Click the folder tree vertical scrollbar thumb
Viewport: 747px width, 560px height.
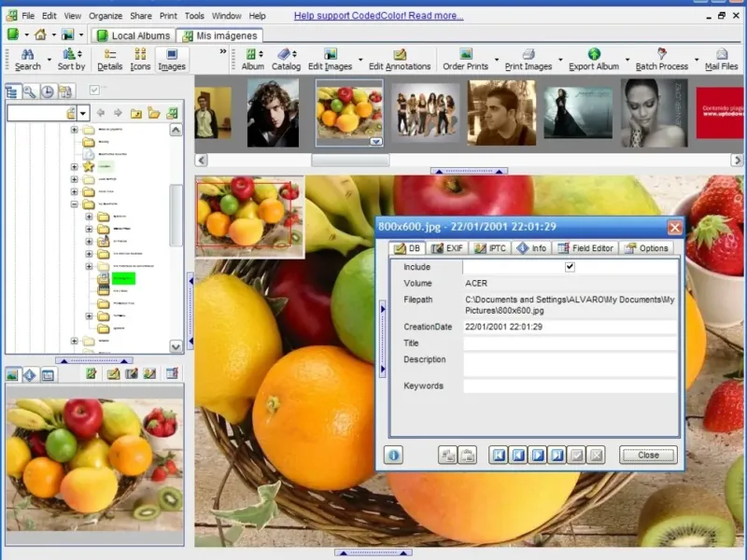point(176,216)
